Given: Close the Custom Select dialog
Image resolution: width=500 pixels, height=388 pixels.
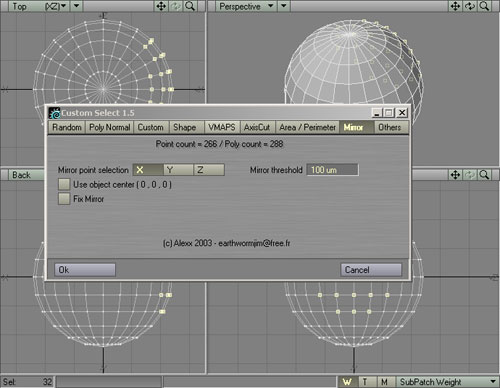Looking at the screenshot, I should click(x=402, y=113).
